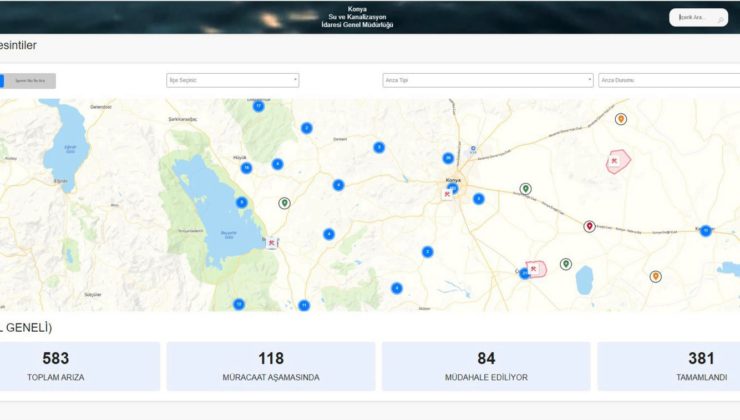This screenshot has width=740, height=420.
Task: Click the orange pin at bottom right of map
Action: pos(655,276)
